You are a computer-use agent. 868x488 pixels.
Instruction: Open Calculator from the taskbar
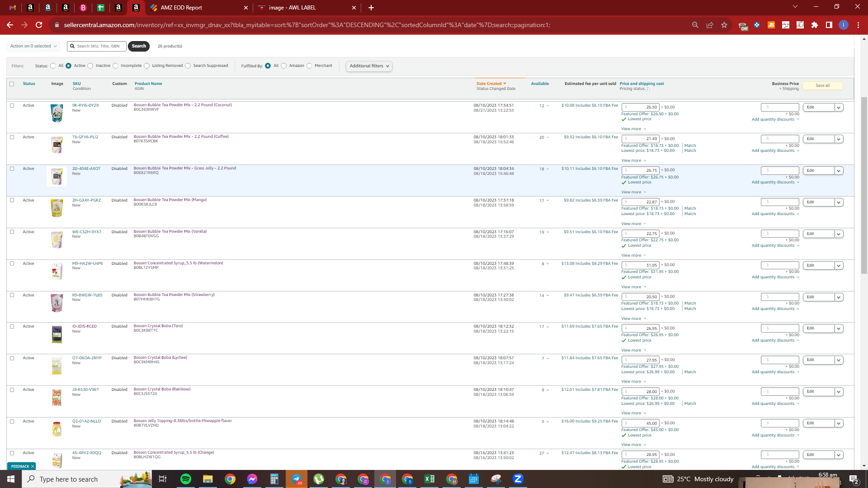(274, 479)
